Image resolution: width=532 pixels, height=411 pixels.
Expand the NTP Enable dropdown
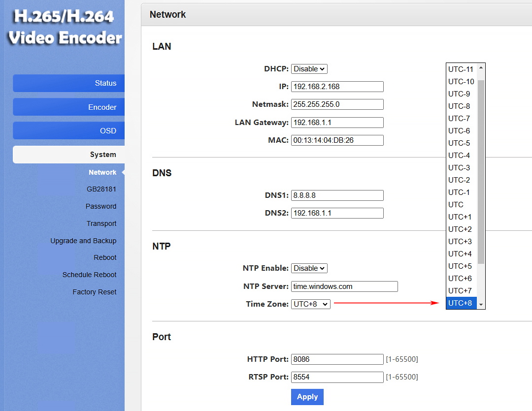click(309, 268)
